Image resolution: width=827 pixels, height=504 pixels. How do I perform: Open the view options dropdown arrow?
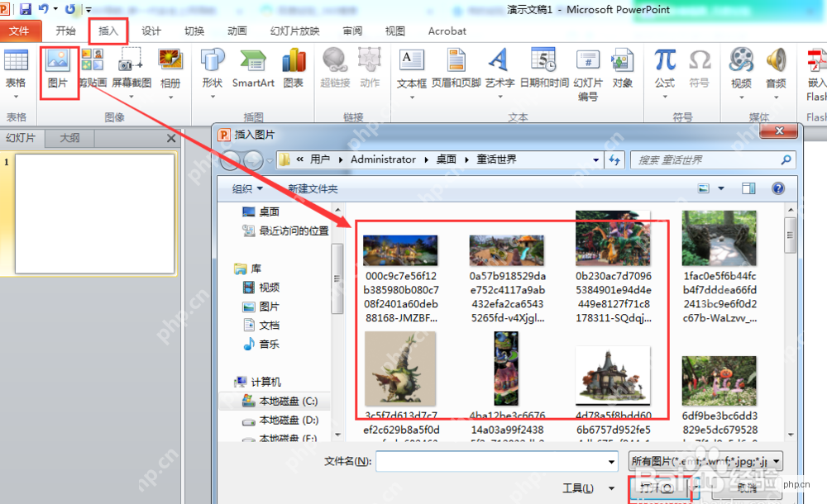721,188
